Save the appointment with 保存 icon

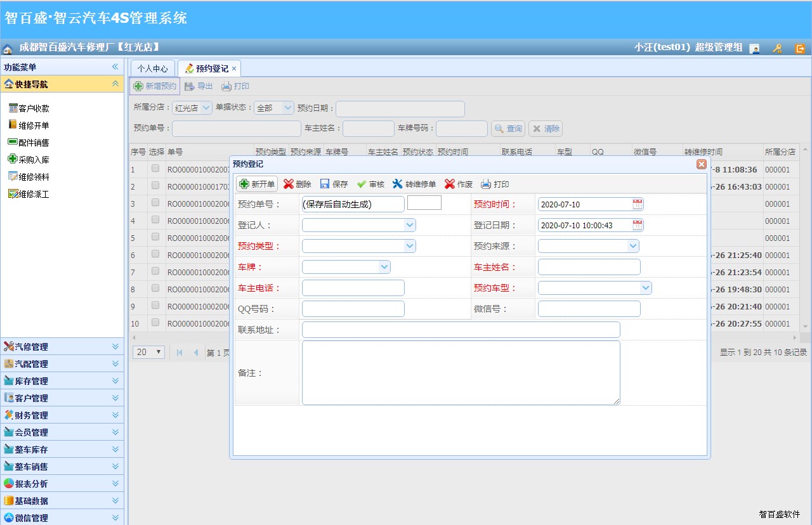325,184
